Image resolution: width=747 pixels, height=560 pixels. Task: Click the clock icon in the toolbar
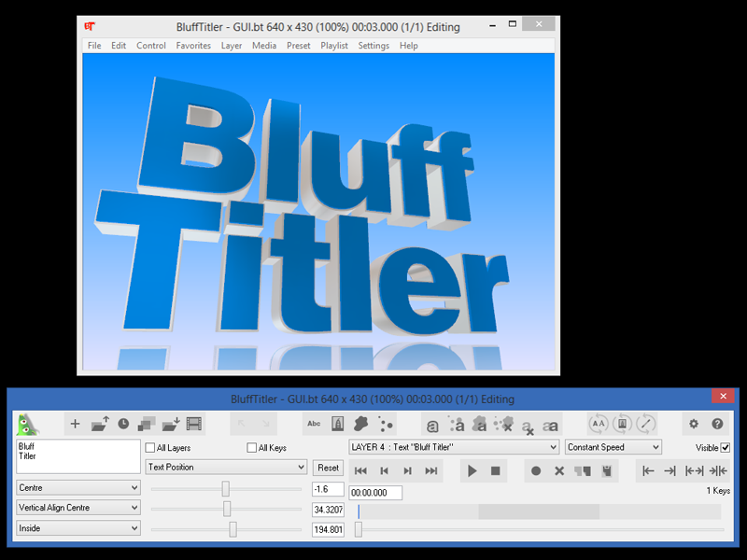123,424
